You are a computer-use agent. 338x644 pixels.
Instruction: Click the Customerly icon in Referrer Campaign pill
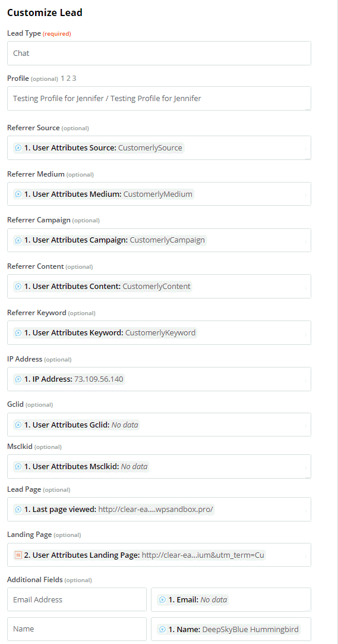tap(18, 240)
